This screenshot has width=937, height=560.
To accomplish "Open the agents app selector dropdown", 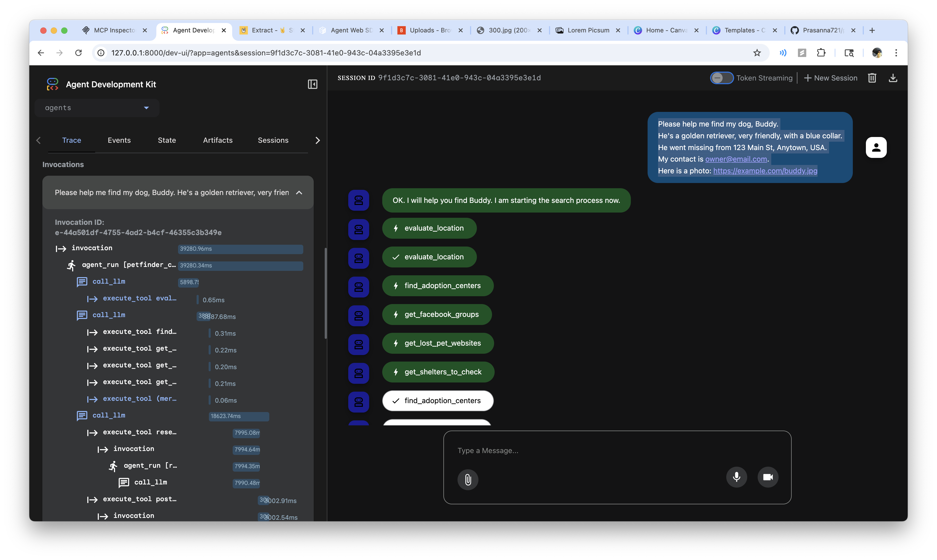I will tap(97, 108).
